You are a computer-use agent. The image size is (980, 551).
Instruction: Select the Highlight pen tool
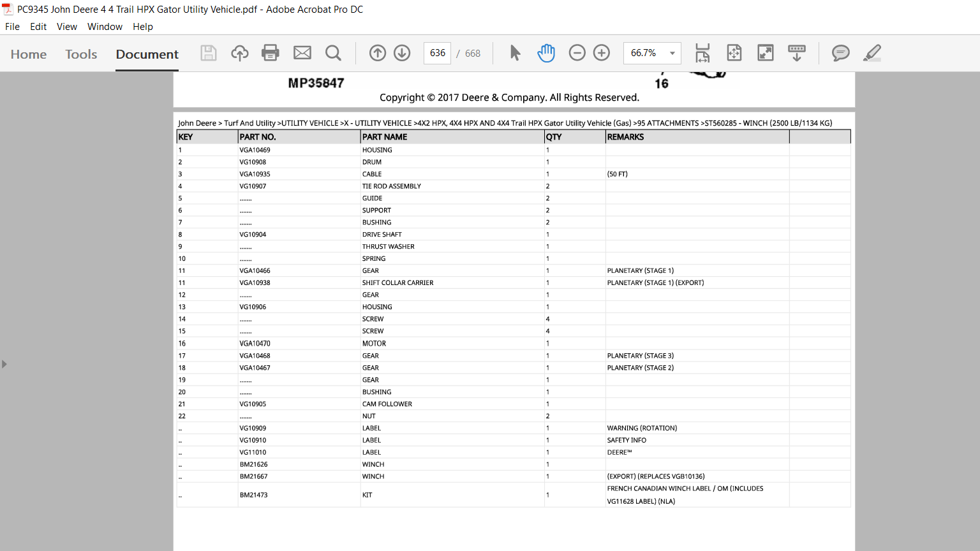click(872, 53)
